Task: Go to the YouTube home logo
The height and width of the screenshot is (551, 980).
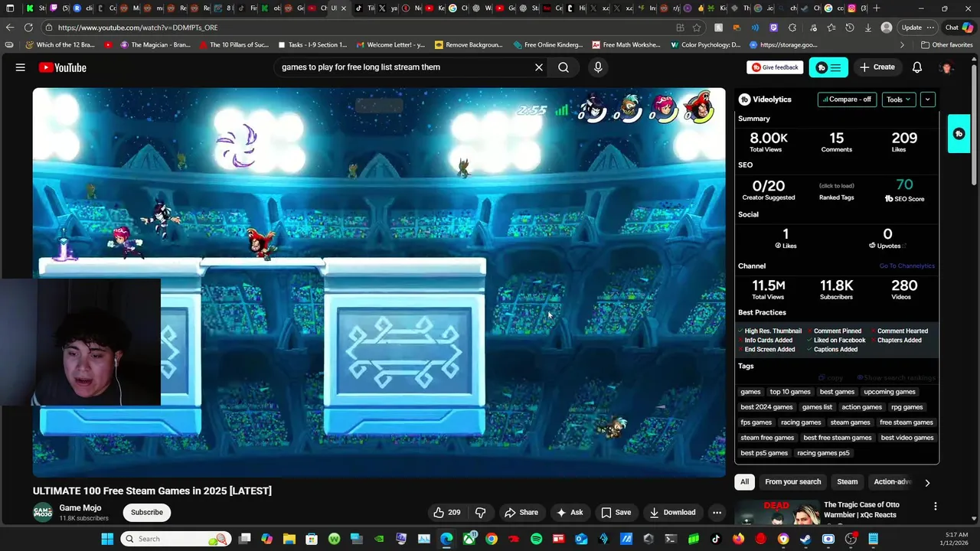Action: coord(63,67)
